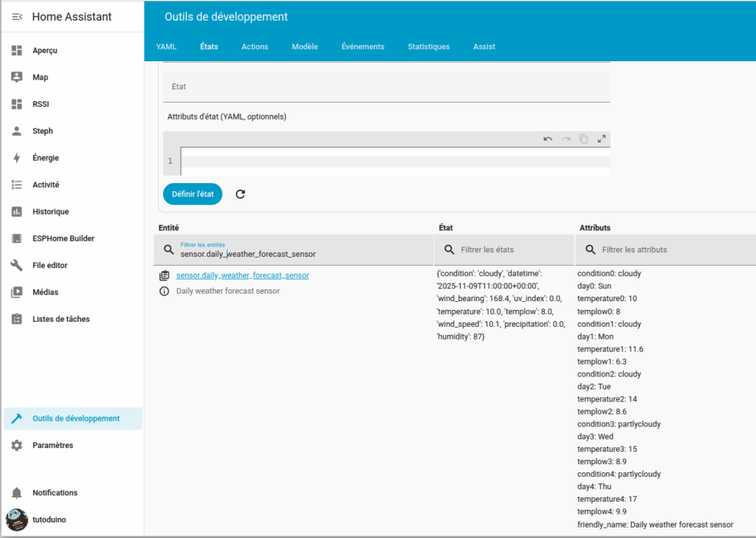Click the redo icon in YAML editor

coord(566,139)
